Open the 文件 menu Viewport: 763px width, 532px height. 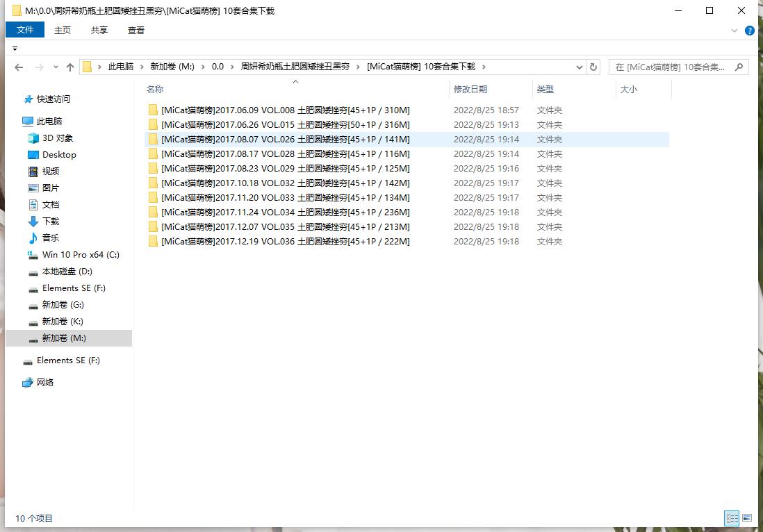(x=25, y=30)
